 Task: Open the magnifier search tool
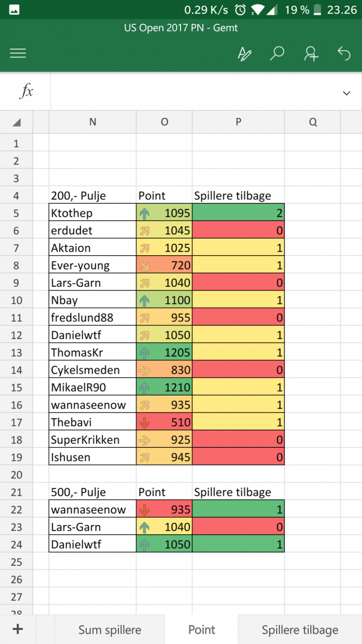tap(277, 53)
